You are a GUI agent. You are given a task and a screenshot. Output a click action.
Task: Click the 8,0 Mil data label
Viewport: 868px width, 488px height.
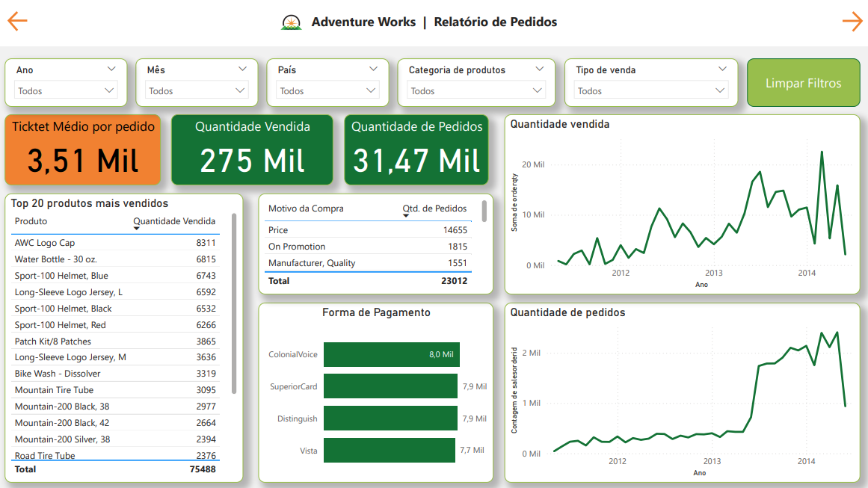[441, 355]
